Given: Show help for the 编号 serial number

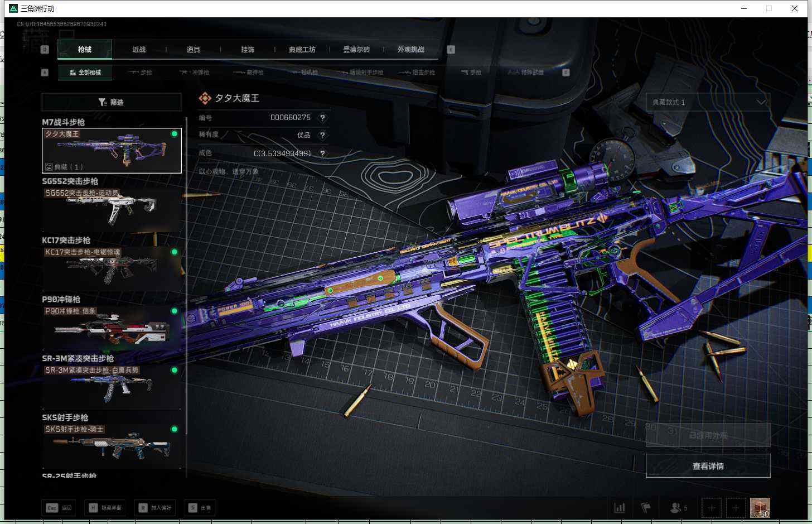Looking at the screenshot, I should click(x=322, y=118).
